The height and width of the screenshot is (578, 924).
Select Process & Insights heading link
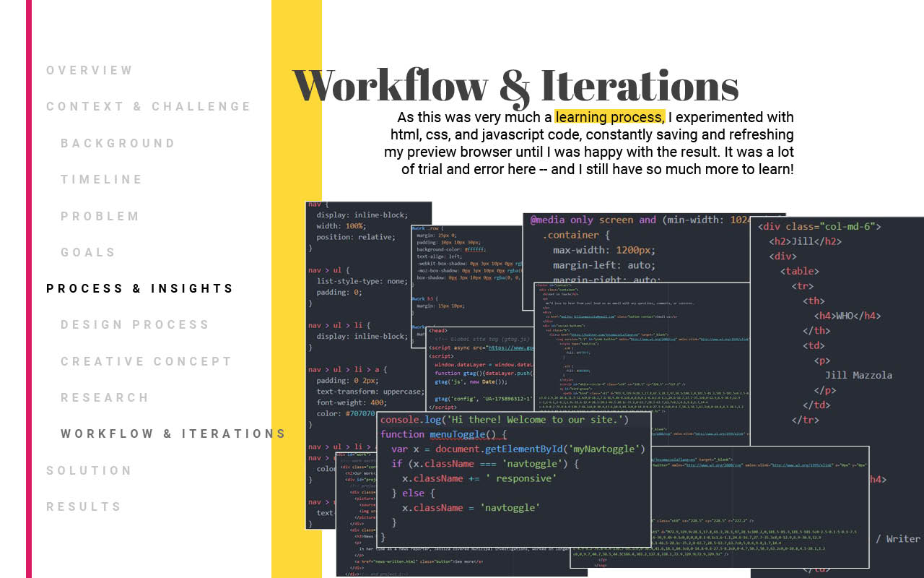pyautogui.click(x=140, y=288)
